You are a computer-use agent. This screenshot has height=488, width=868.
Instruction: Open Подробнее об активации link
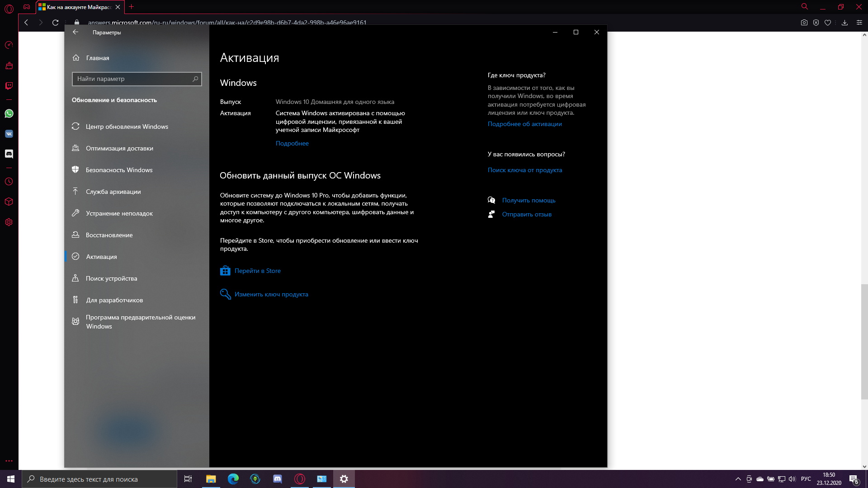(x=524, y=124)
